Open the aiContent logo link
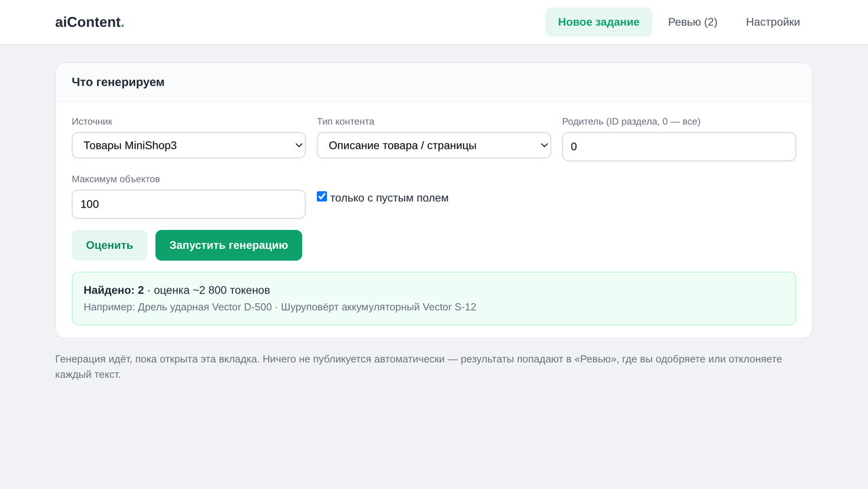The height and width of the screenshot is (489, 868). (90, 22)
